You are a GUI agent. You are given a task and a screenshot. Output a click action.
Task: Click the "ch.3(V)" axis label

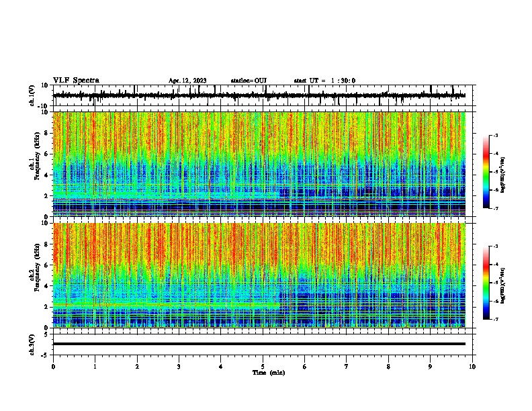coord(32,345)
